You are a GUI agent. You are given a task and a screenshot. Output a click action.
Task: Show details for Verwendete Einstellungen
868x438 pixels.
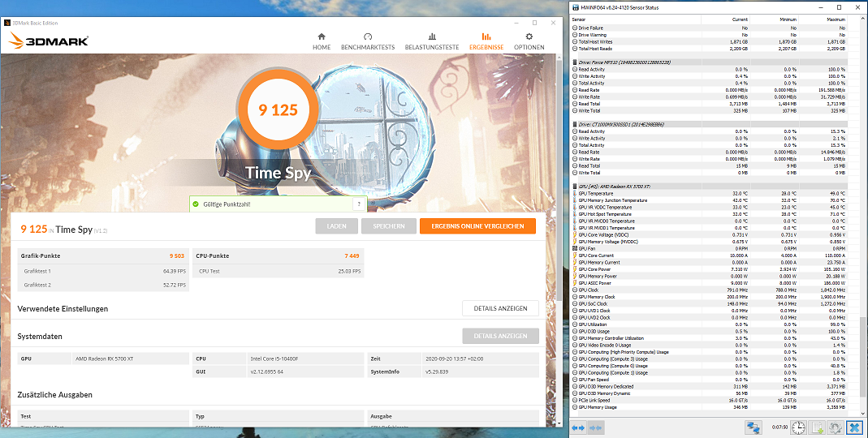click(500, 308)
